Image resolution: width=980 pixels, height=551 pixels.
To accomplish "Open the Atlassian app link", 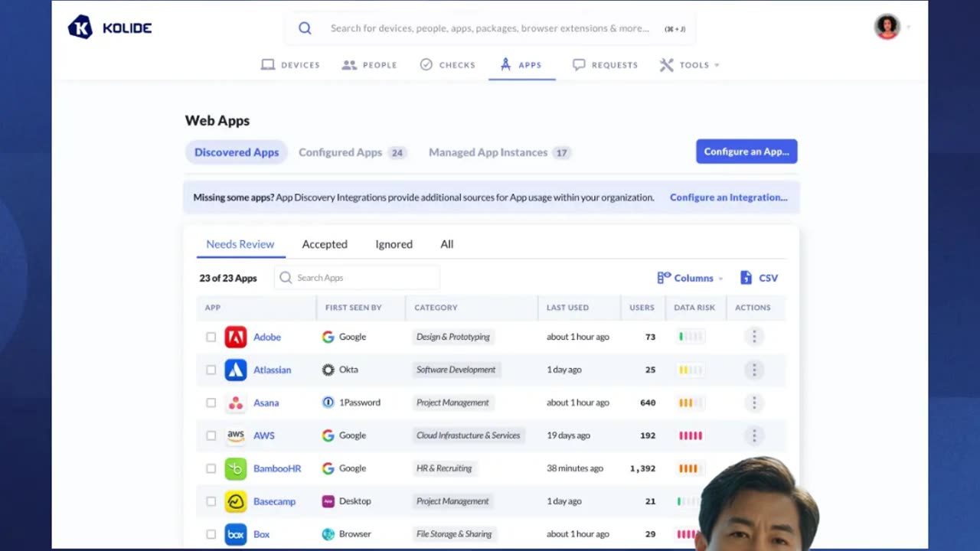I will point(273,370).
